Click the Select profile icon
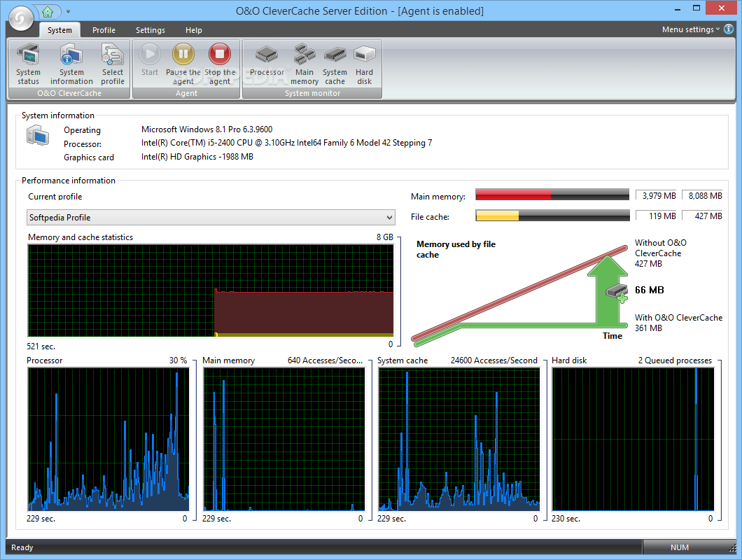Image resolution: width=742 pixels, height=560 pixels. (x=113, y=64)
